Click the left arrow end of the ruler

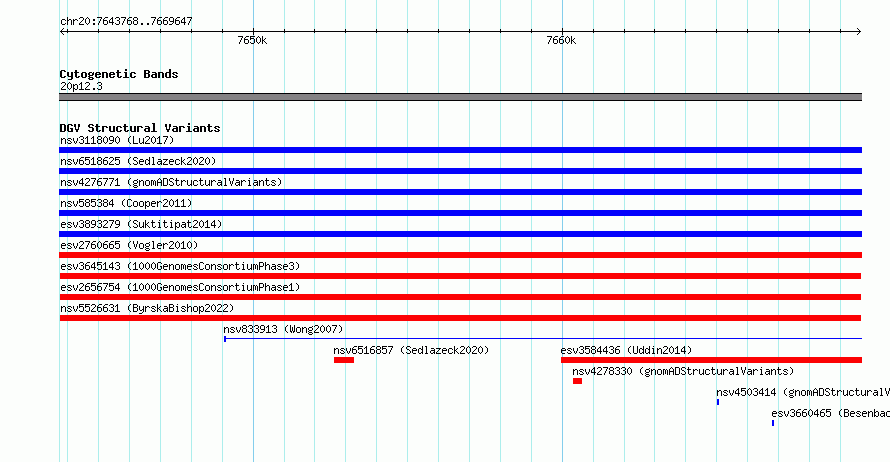[x=63, y=32]
